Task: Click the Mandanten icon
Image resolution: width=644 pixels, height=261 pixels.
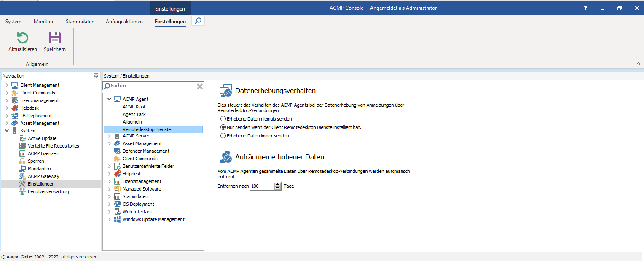Action: [x=22, y=169]
